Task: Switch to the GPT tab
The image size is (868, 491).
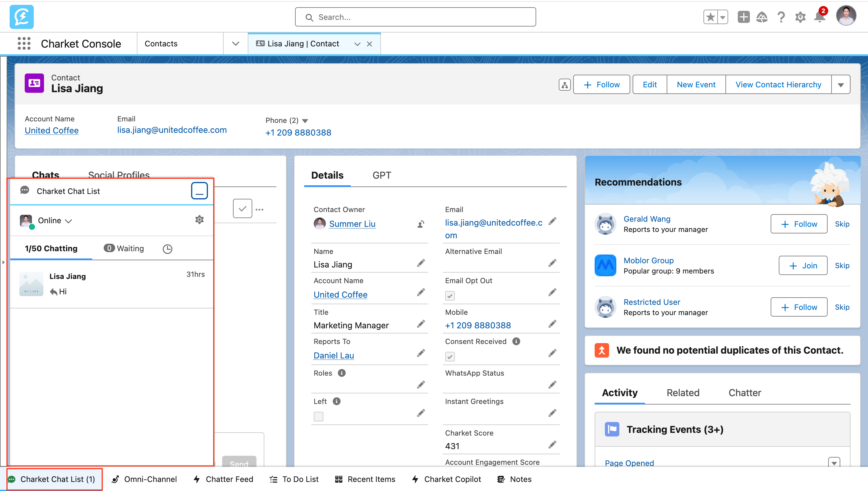Action: 382,175
